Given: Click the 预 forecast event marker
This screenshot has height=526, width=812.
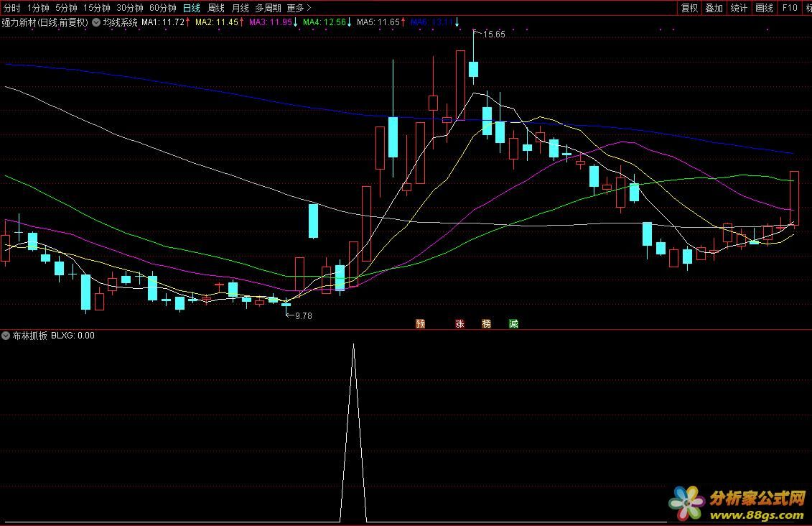Looking at the screenshot, I should tap(421, 323).
